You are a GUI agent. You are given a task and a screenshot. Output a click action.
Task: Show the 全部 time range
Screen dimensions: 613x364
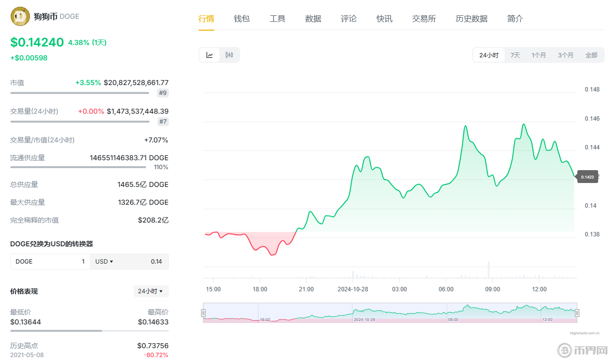click(x=591, y=55)
